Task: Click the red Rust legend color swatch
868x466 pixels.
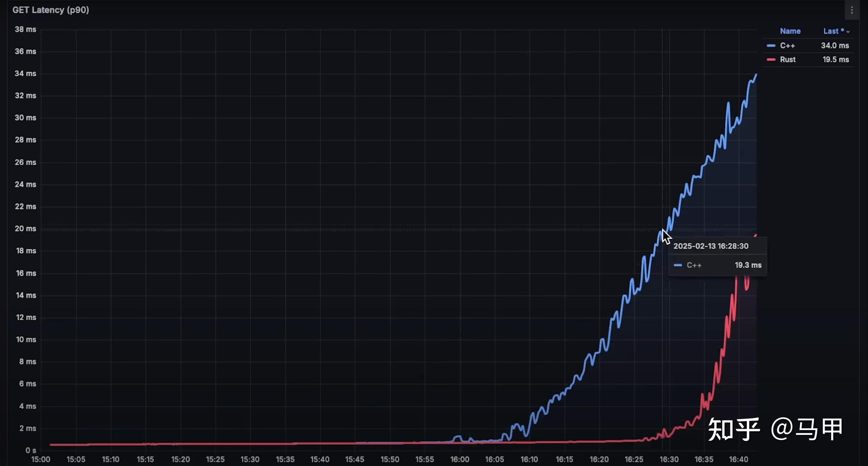Action: tap(771, 60)
